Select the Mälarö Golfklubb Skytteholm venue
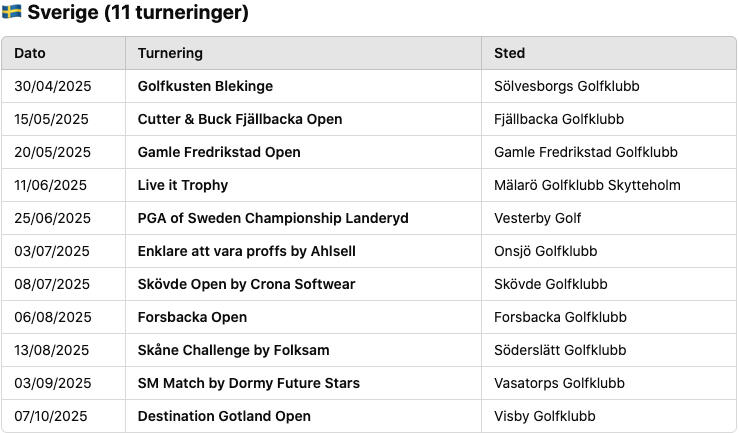Image resolution: width=739 pixels, height=433 pixels. (x=587, y=185)
